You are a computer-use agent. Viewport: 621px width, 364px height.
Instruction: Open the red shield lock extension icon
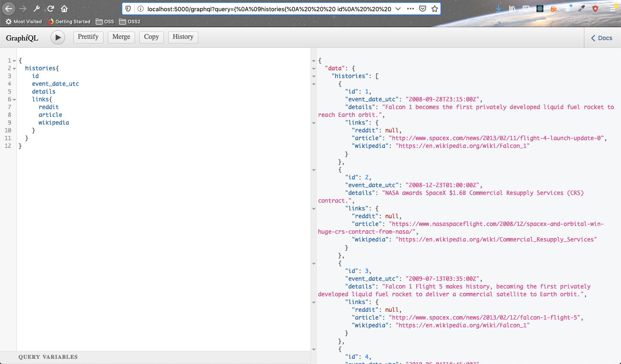coord(596,9)
